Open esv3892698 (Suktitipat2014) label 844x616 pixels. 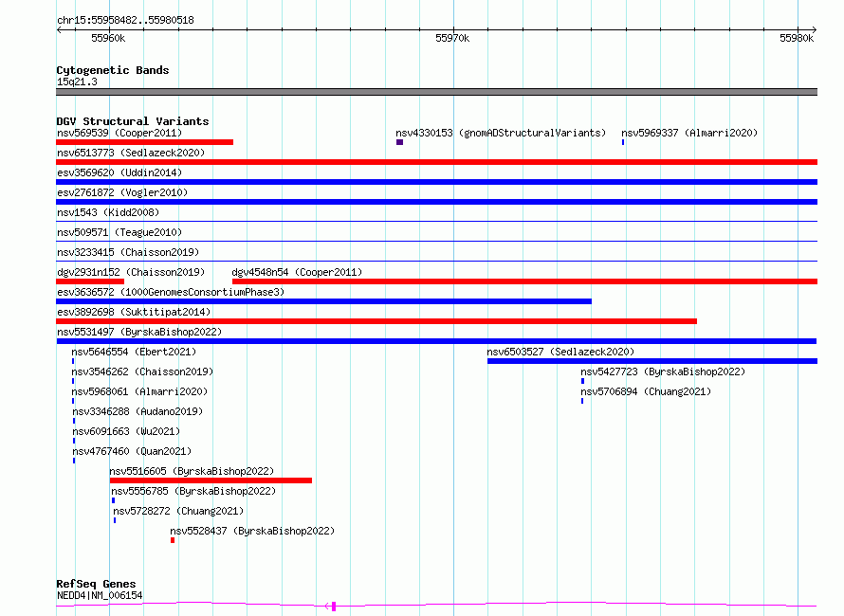point(134,312)
